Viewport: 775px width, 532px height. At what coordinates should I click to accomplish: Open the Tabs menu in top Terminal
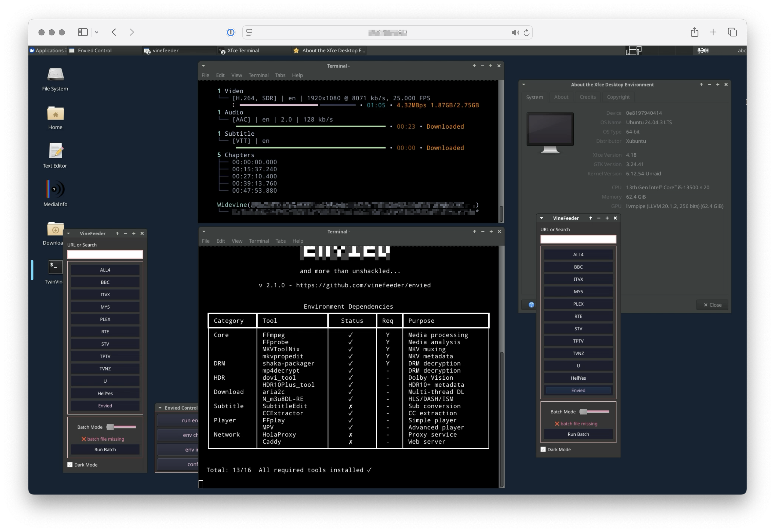(x=280, y=75)
